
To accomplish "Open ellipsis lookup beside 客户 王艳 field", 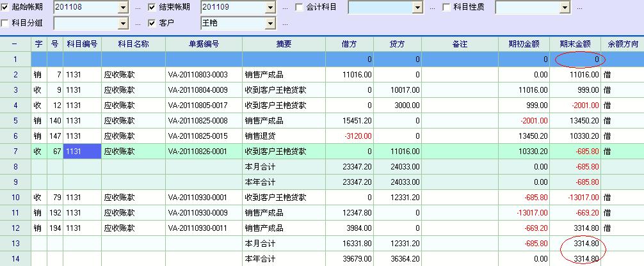I will click(285, 24).
